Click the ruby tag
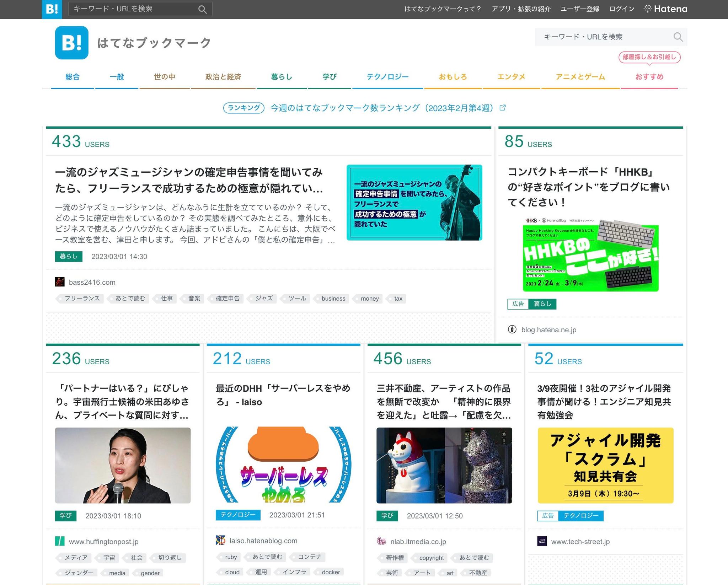Image resolution: width=728 pixels, height=585 pixels. coord(229,557)
